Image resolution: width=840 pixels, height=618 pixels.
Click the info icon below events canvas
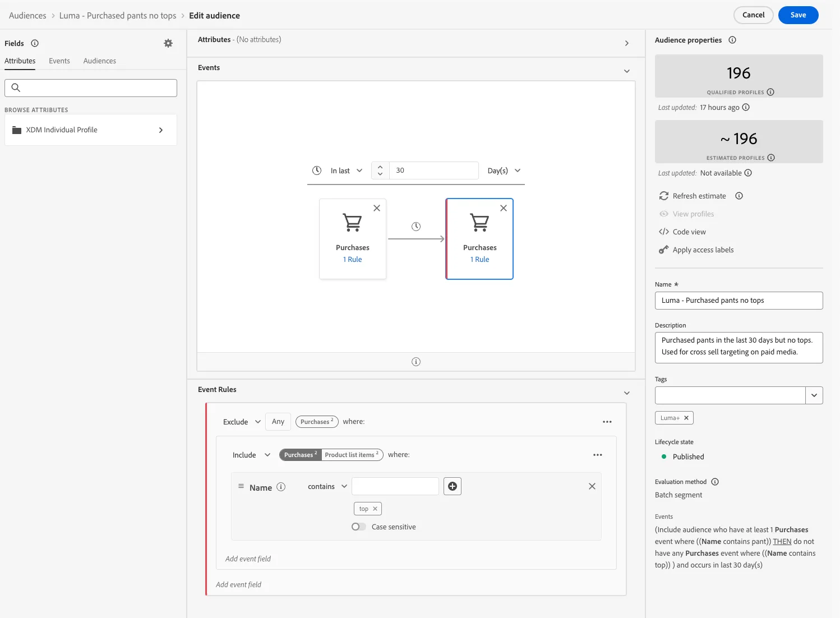416,362
